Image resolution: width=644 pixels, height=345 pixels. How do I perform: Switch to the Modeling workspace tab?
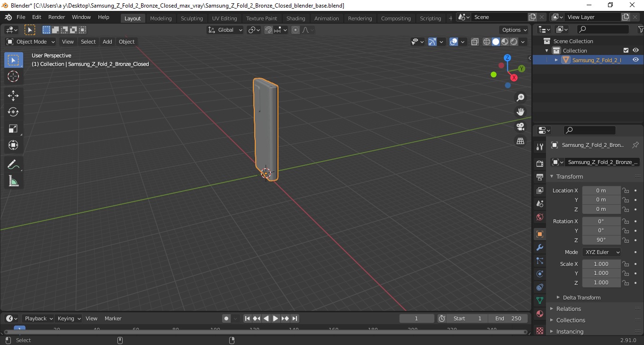tap(161, 18)
